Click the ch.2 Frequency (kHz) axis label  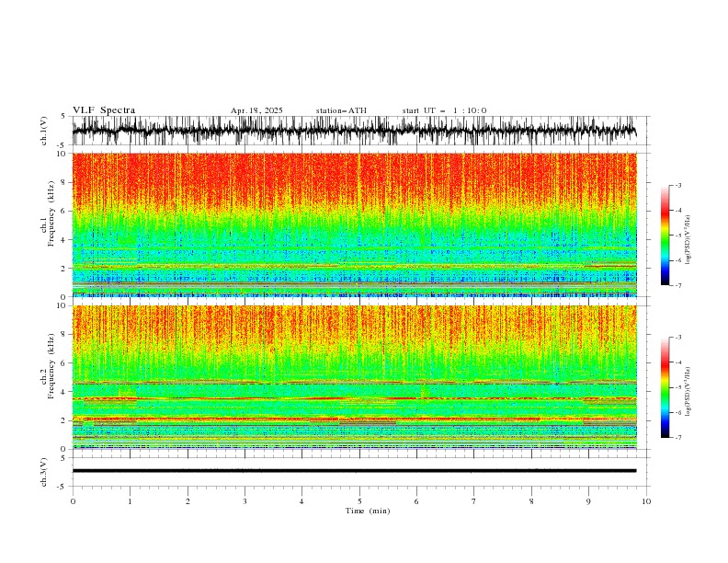click(x=48, y=366)
